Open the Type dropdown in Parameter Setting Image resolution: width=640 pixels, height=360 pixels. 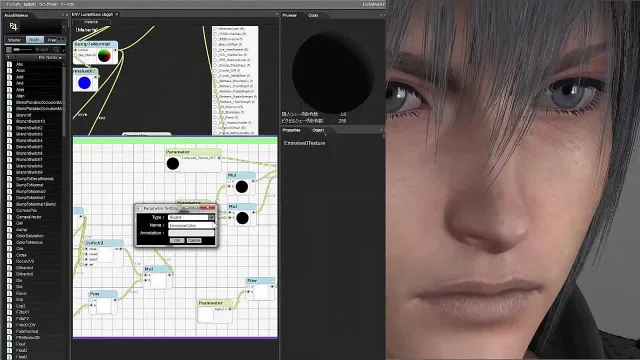pos(211,218)
